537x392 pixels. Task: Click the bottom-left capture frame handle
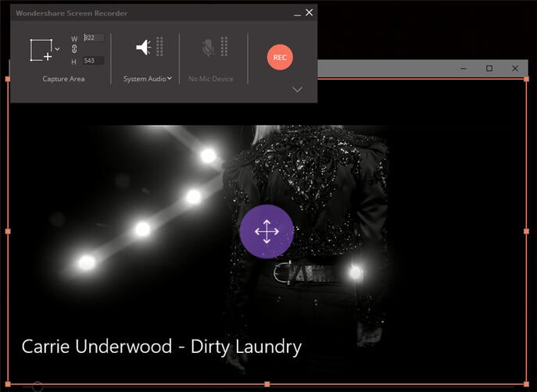8,384
